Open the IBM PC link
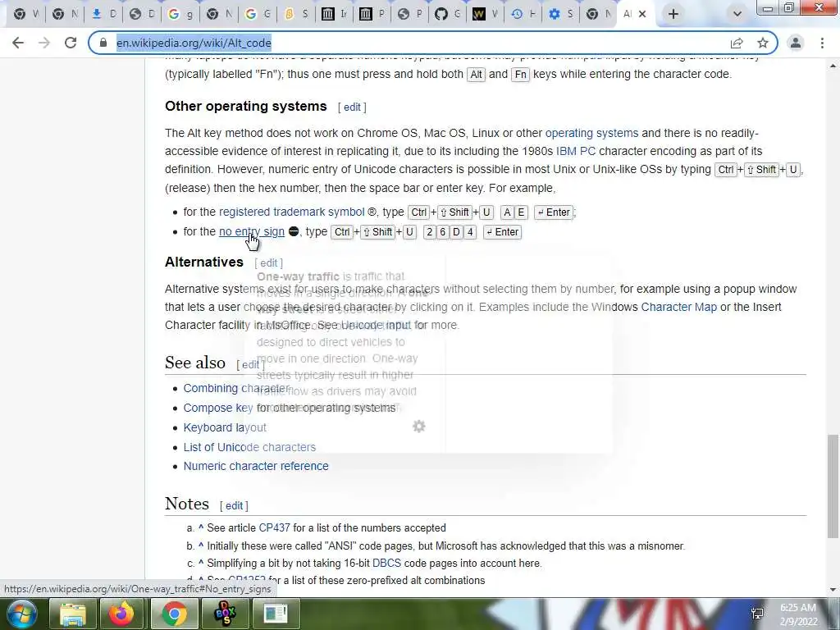Screen dimensions: 840x630 pyautogui.click(x=576, y=151)
